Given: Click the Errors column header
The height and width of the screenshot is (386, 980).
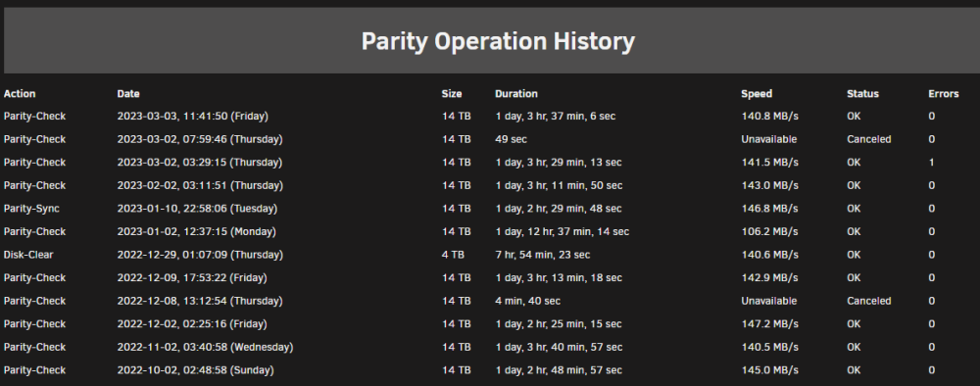Looking at the screenshot, I should coord(943,94).
